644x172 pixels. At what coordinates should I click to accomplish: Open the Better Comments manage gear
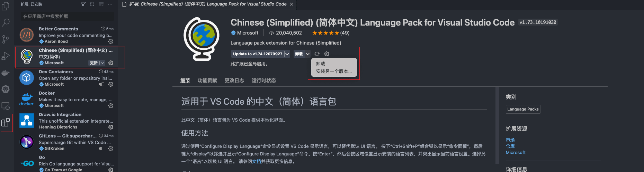click(111, 41)
